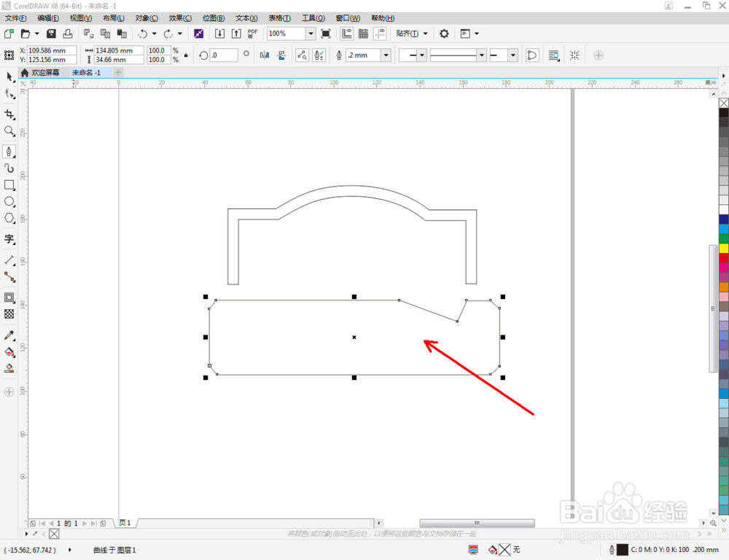Open the Options gear icon
The image size is (729, 560).
[444, 34]
